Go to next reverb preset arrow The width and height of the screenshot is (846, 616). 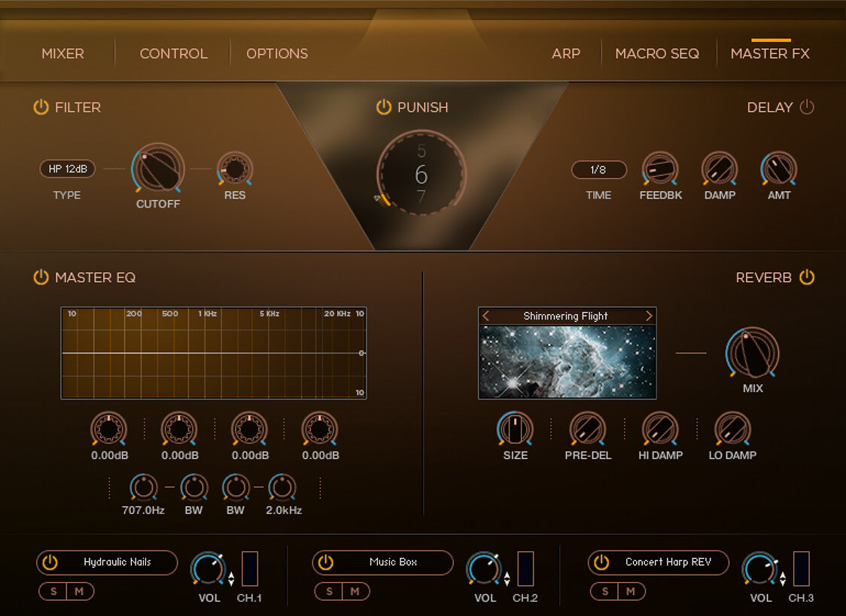point(649,316)
